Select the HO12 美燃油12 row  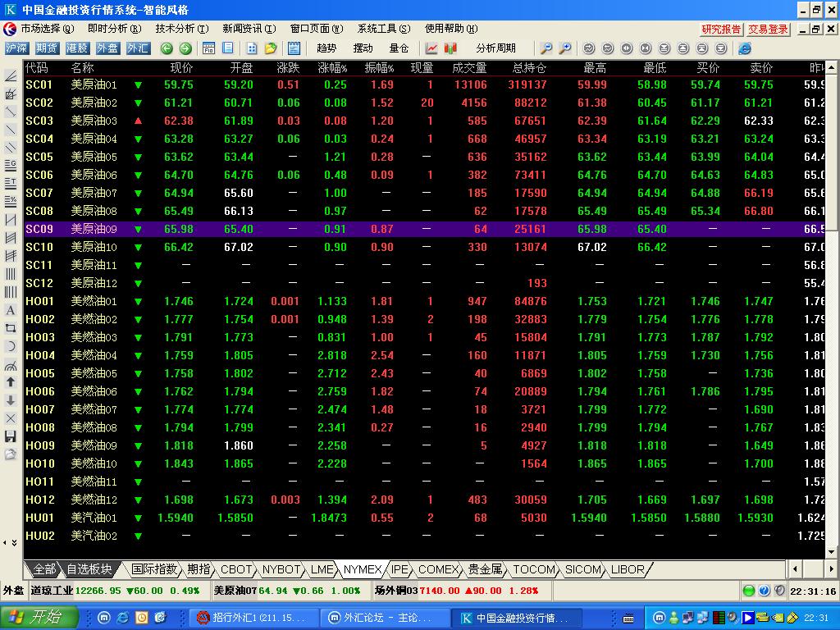click(x=424, y=500)
